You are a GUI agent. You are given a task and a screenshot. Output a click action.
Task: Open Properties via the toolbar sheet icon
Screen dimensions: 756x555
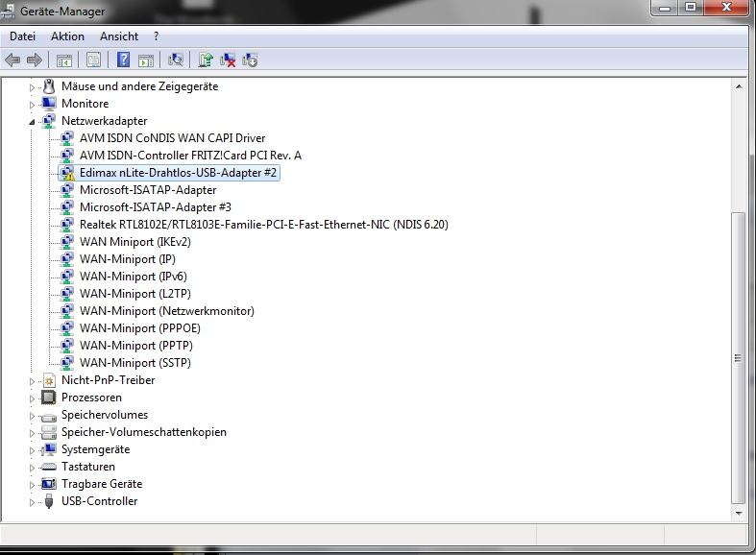pos(93,60)
